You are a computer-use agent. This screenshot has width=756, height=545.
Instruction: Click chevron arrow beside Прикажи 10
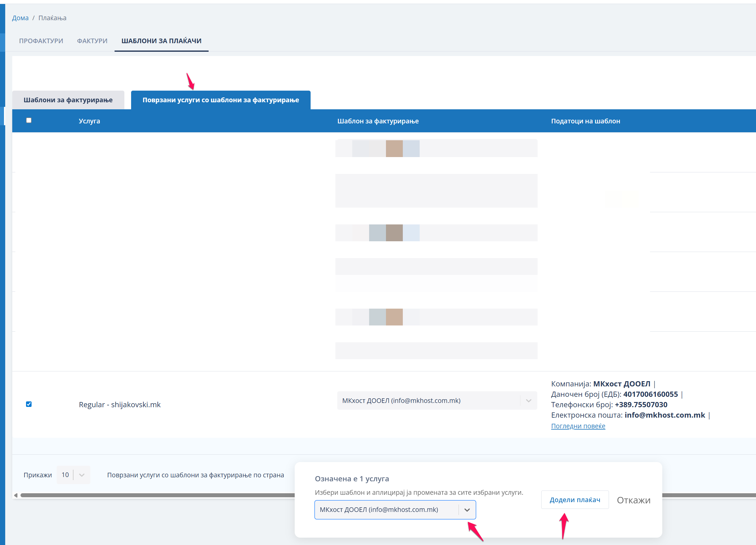(x=82, y=475)
